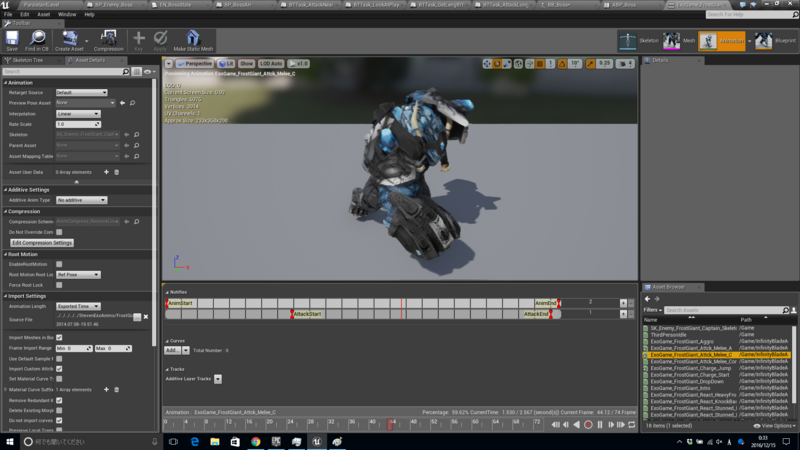Screen dimensions: 800x450
Task: Open Animation Length Exported Time dropdown
Action: pyautogui.click(x=78, y=306)
